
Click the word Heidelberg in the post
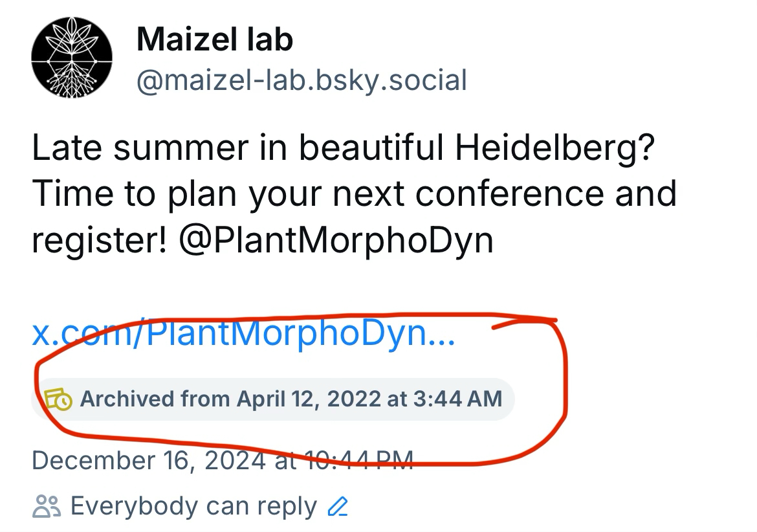(555, 148)
